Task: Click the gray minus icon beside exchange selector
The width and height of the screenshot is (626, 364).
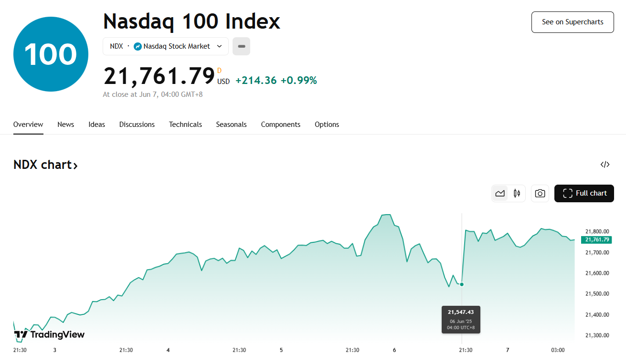Action: coord(241,46)
